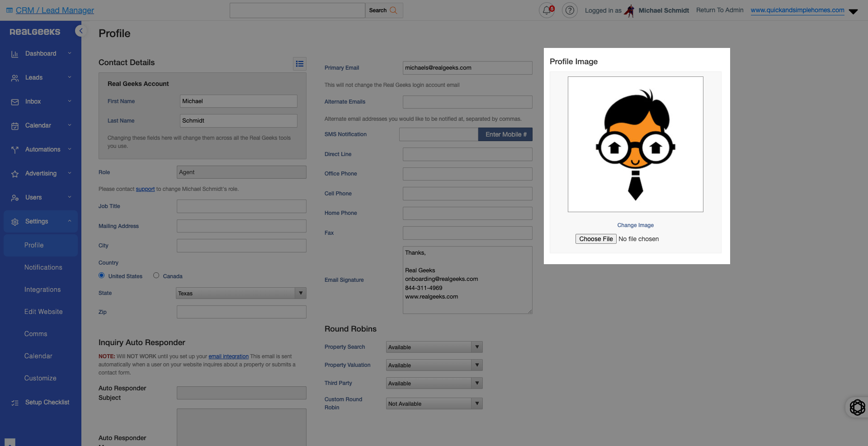Open the website account dropdown arrow
868x446 pixels.
coord(853,12)
